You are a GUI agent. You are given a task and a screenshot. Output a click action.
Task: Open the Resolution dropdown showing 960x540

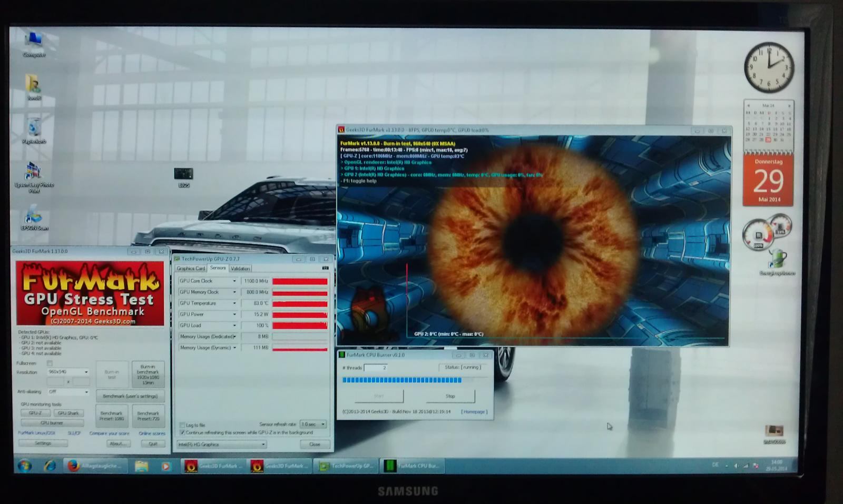tap(68, 372)
